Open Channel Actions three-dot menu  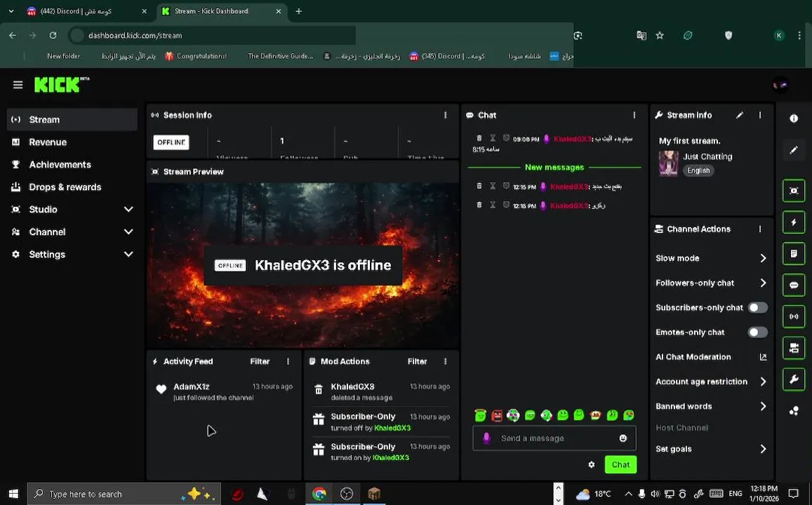click(x=759, y=229)
